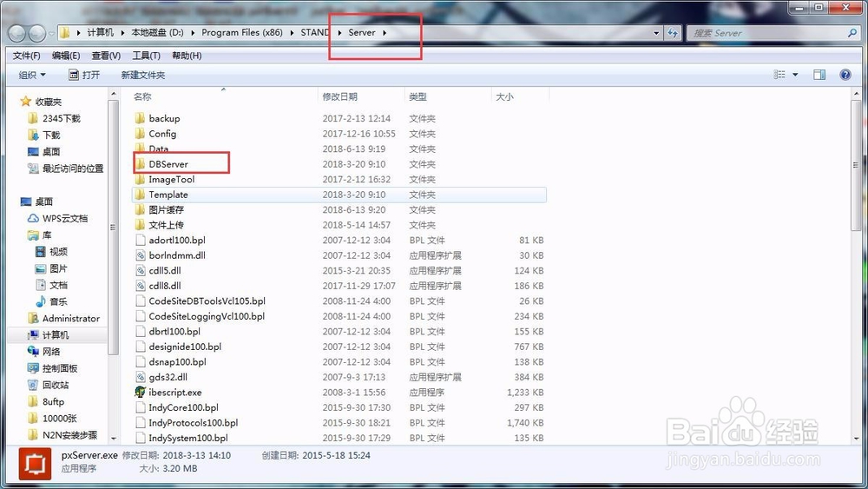Click the Template folder icon
This screenshot has width=868, height=489.
click(140, 195)
